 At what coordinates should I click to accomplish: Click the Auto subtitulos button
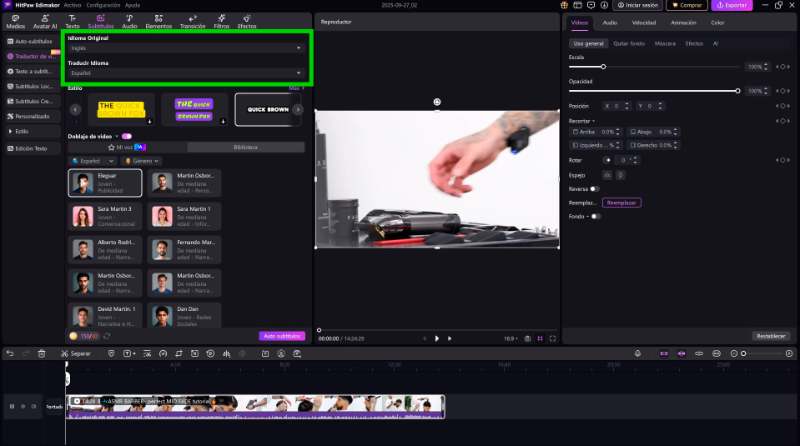coord(281,336)
